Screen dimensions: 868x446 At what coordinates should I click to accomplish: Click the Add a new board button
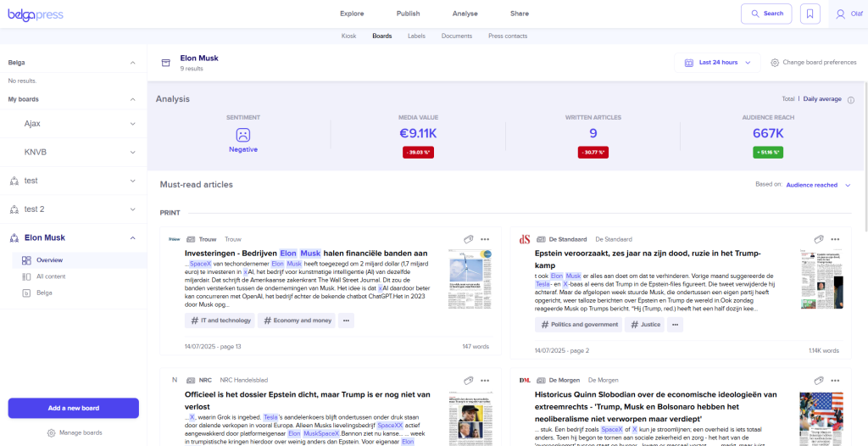point(74,408)
